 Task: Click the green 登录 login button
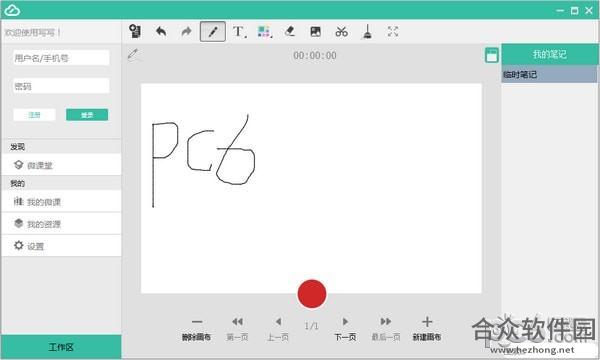(x=87, y=114)
